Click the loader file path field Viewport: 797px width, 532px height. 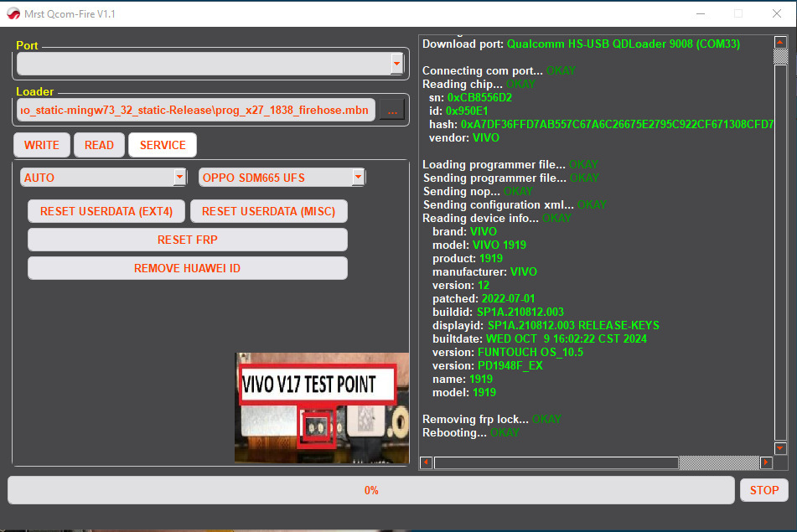point(196,110)
